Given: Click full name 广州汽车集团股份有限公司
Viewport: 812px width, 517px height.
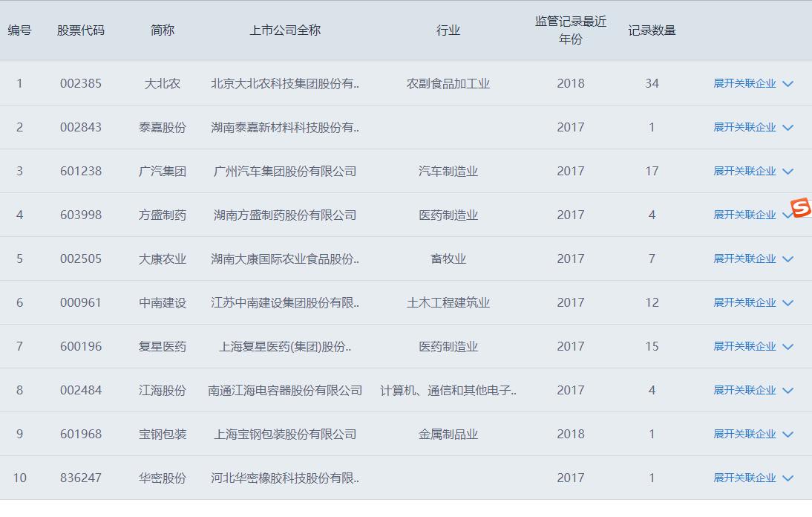Looking at the screenshot, I should tap(285, 171).
